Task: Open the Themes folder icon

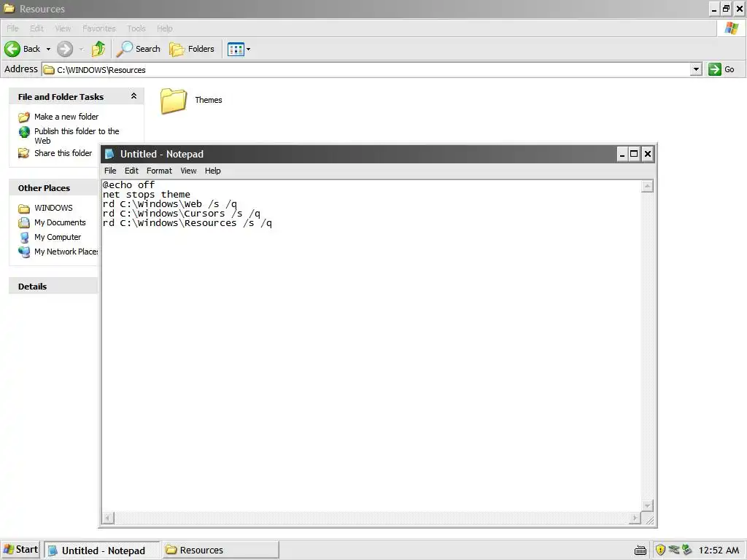Action: coord(173,101)
